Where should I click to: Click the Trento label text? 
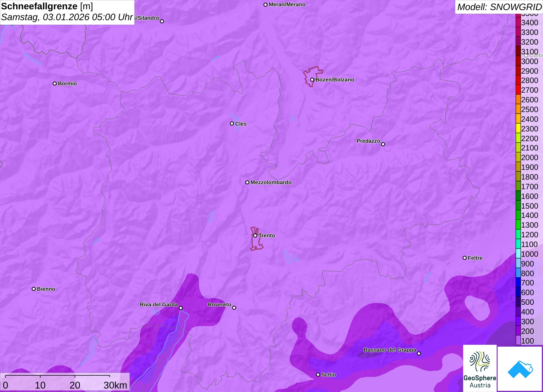(x=267, y=235)
